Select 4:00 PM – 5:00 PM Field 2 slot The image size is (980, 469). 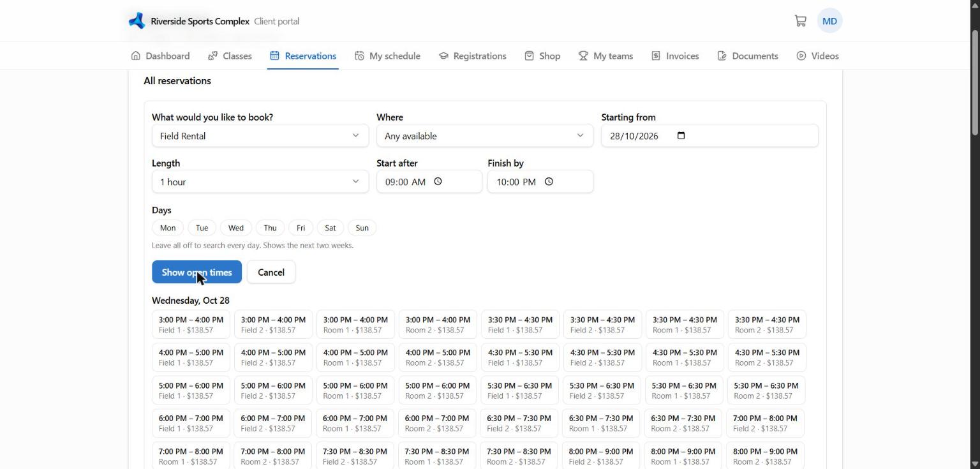pos(273,357)
